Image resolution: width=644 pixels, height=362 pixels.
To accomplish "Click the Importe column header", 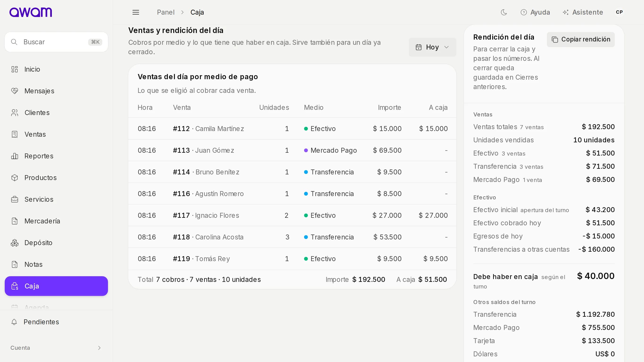I will click(389, 107).
